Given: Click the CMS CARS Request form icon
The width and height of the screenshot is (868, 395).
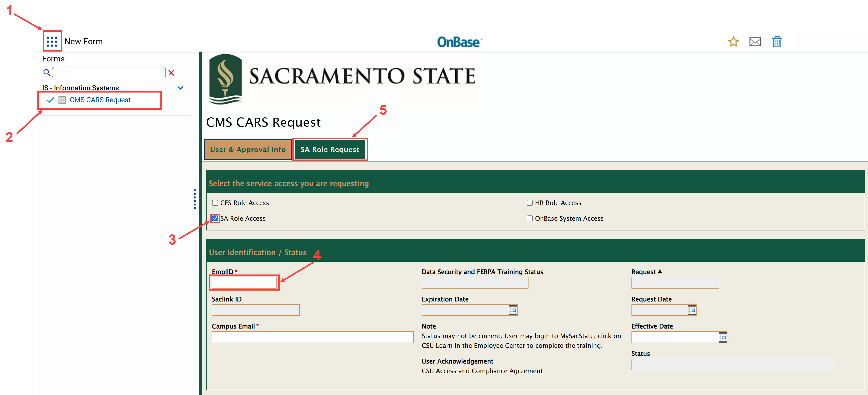Looking at the screenshot, I should [62, 100].
